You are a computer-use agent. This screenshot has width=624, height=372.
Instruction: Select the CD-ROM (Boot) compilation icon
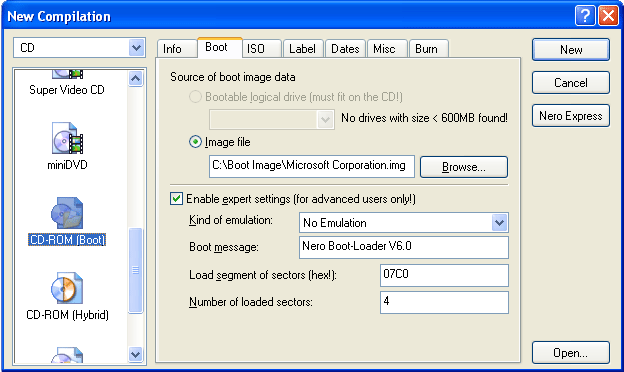(x=67, y=213)
